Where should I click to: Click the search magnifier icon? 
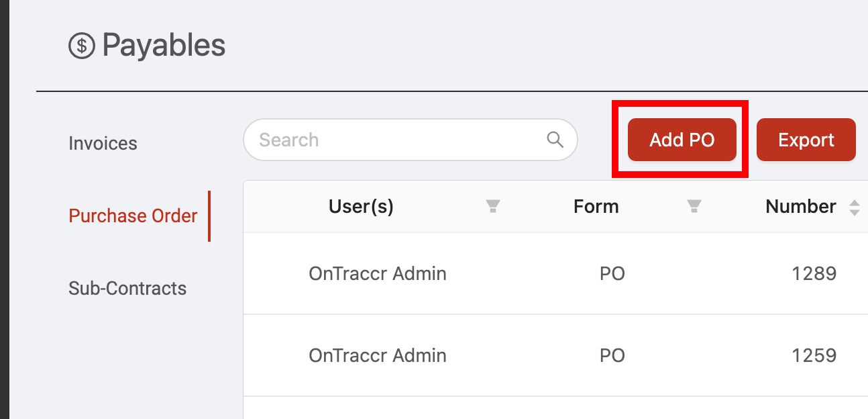[x=555, y=139]
